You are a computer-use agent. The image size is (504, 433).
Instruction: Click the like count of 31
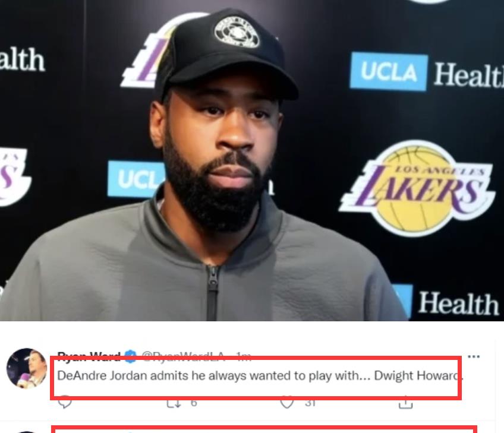coord(310,403)
